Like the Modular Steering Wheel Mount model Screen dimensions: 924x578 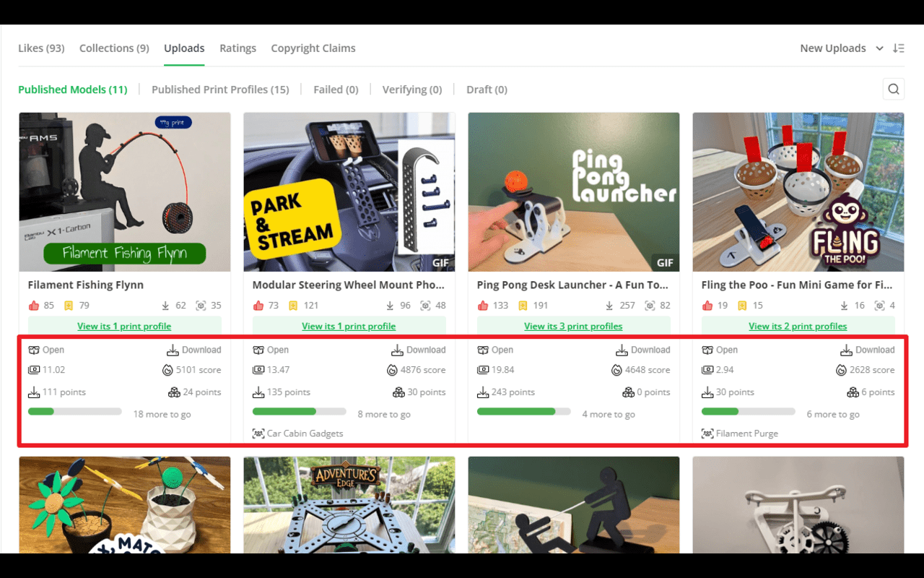tap(258, 306)
